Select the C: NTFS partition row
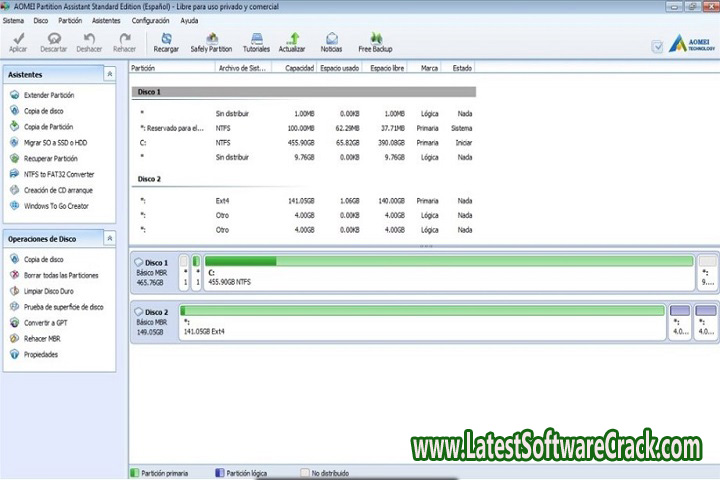The height and width of the screenshot is (480, 720). coord(300,143)
